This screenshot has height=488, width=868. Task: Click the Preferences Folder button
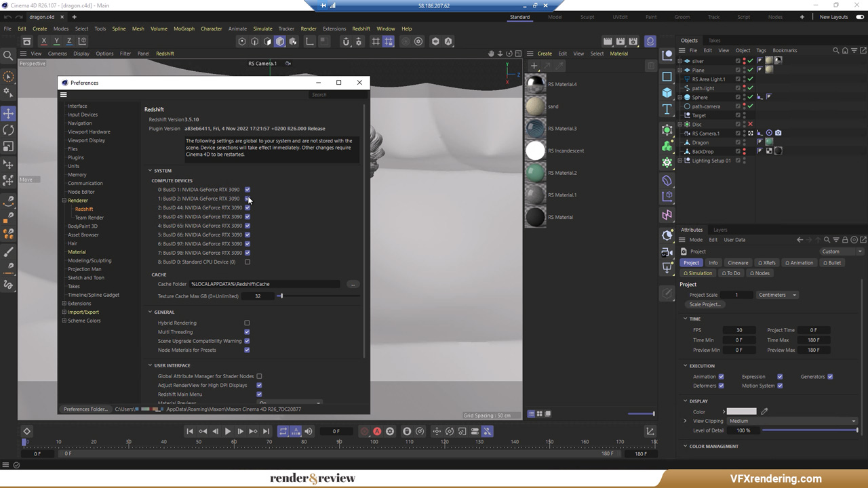(x=85, y=409)
